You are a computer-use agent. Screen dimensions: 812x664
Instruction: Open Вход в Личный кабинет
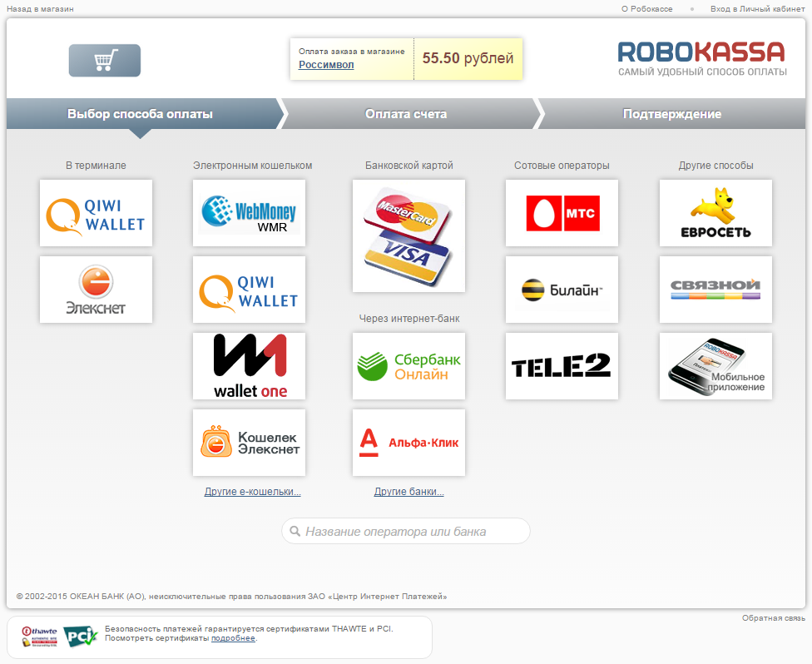[x=758, y=9]
